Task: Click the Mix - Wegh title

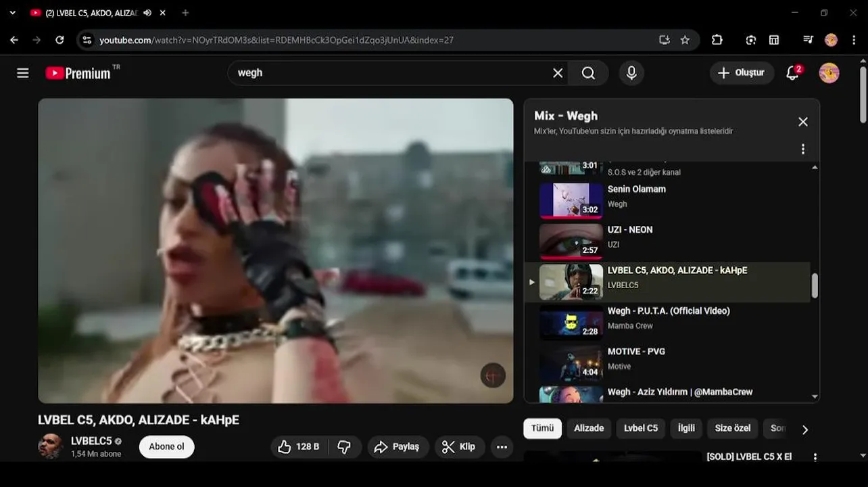Action: 566,116
